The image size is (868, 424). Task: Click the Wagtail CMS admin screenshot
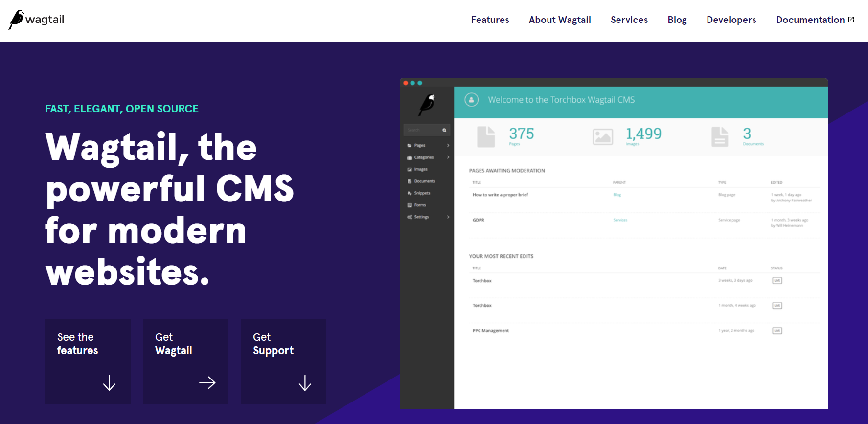pyautogui.click(x=614, y=244)
